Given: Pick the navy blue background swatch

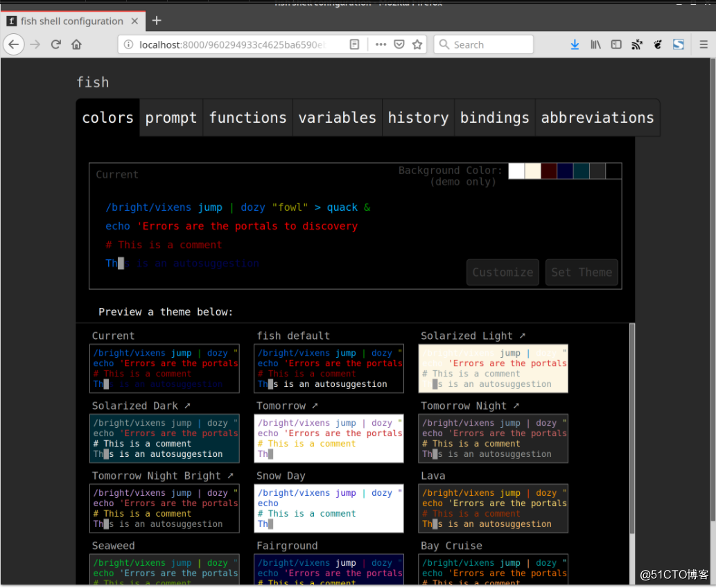Looking at the screenshot, I should pos(565,171).
